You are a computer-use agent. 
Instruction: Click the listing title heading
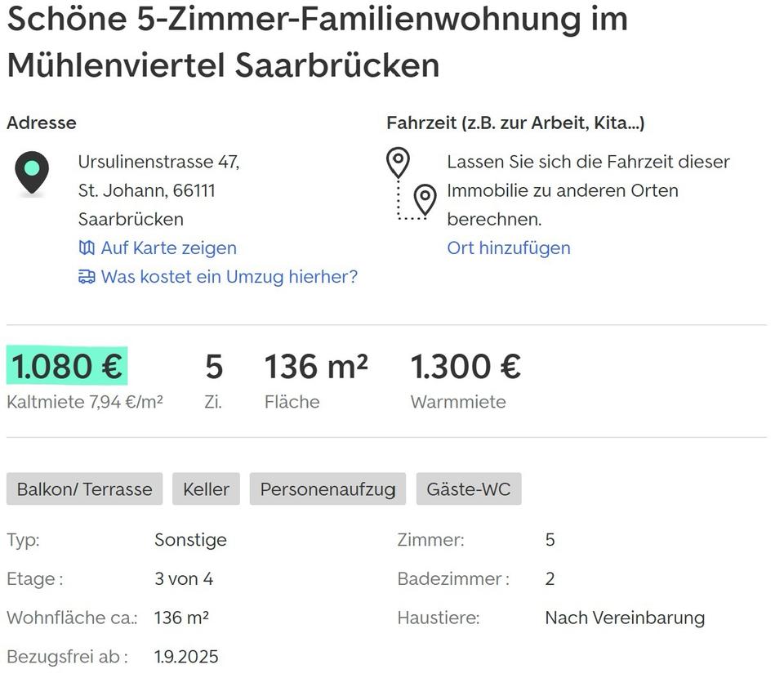pos(317,42)
